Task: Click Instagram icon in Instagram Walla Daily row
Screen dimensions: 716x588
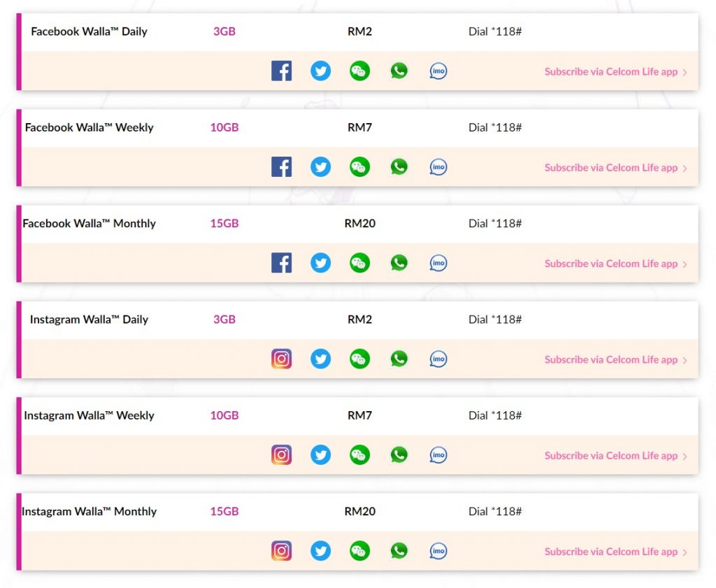Action: (281, 359)
